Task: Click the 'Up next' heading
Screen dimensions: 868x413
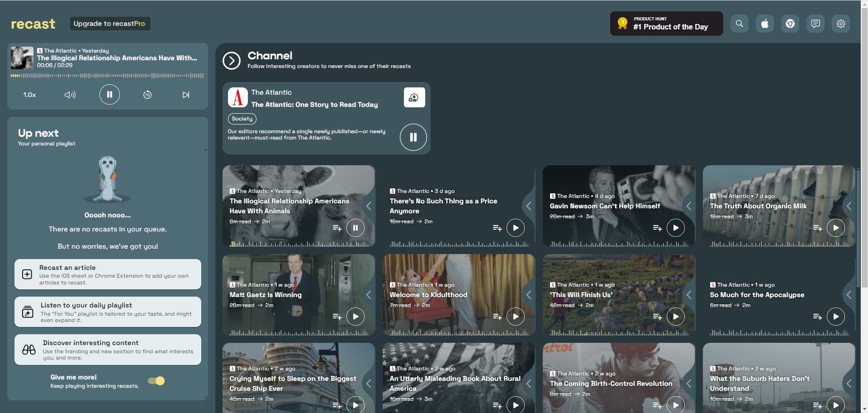Action: [38, 133]
